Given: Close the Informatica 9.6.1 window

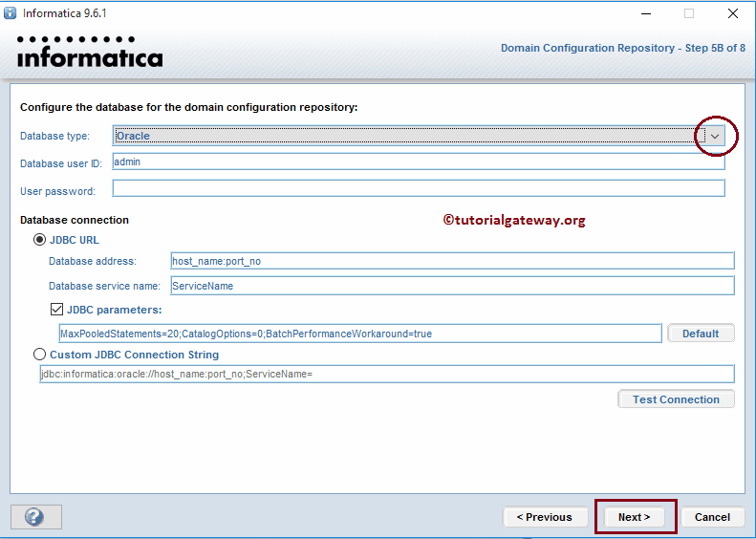Looking at the screenshot, I should [732, 13].
